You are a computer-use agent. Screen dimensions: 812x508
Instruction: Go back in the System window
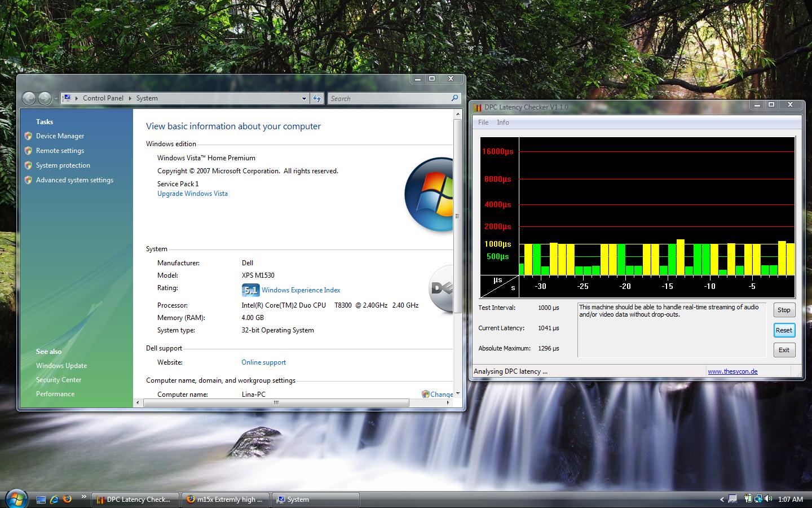[29, 98]
